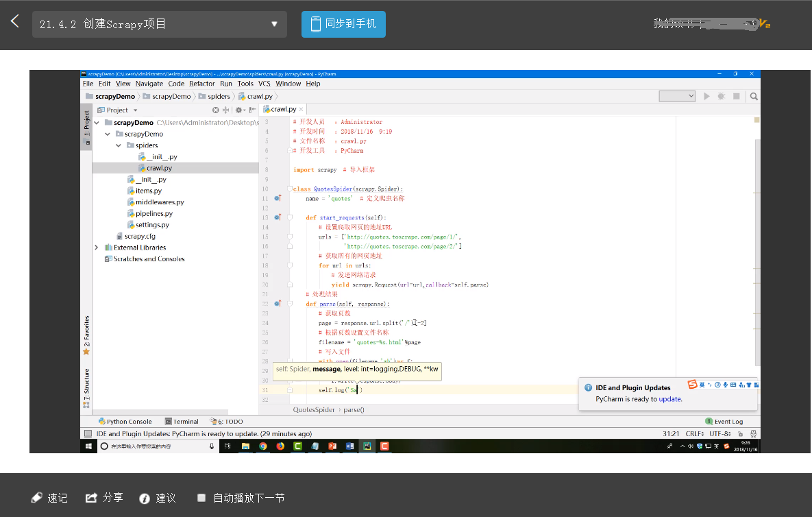Open the Window menu
This screenshot has width=812, height=517.
click(288, 84)
